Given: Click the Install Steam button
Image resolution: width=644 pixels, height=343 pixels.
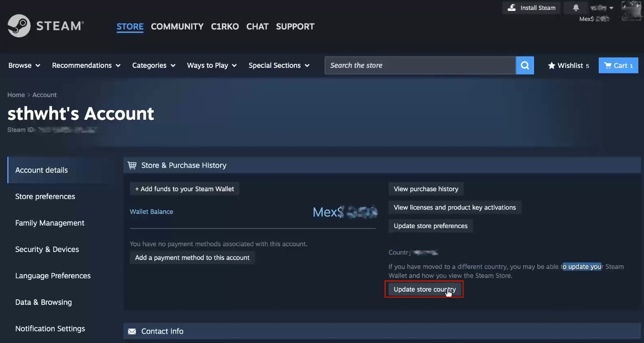Looking at the screenshot, I should coord(531,8).
